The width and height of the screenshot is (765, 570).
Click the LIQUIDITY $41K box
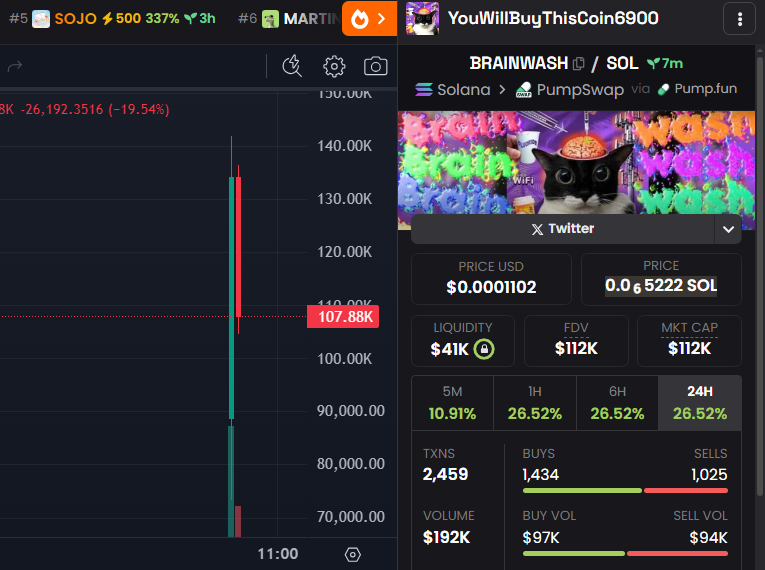(x=463, y=341)
